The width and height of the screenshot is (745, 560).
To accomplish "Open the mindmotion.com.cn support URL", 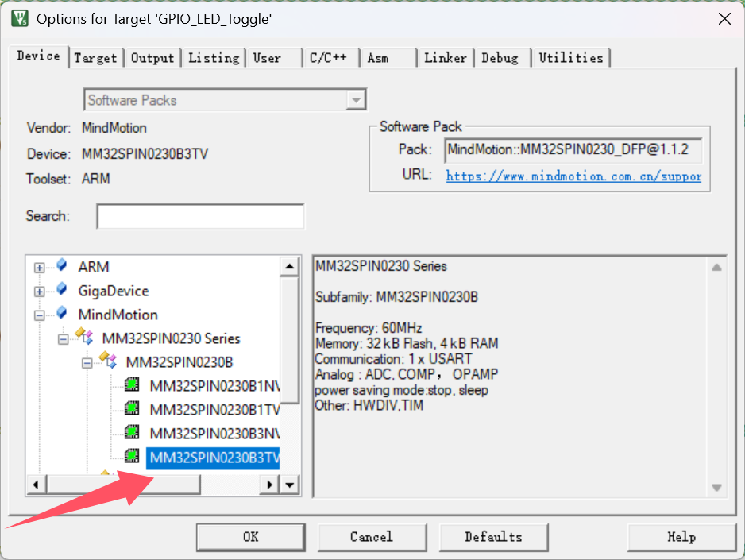I will pos(573,176).
